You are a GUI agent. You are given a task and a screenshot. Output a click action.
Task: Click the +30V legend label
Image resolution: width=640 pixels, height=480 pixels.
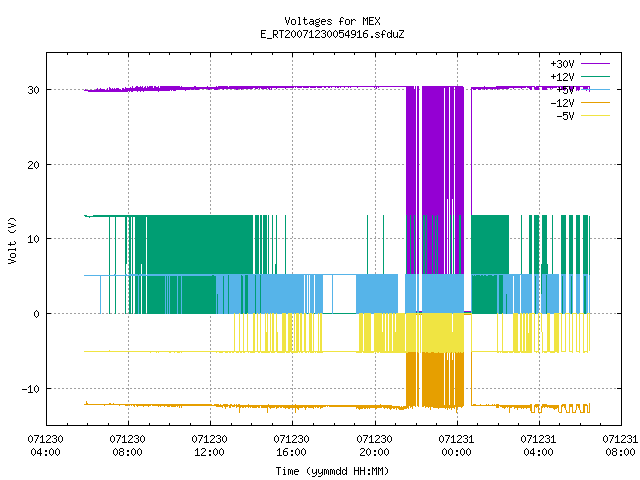tap(562, 64)
